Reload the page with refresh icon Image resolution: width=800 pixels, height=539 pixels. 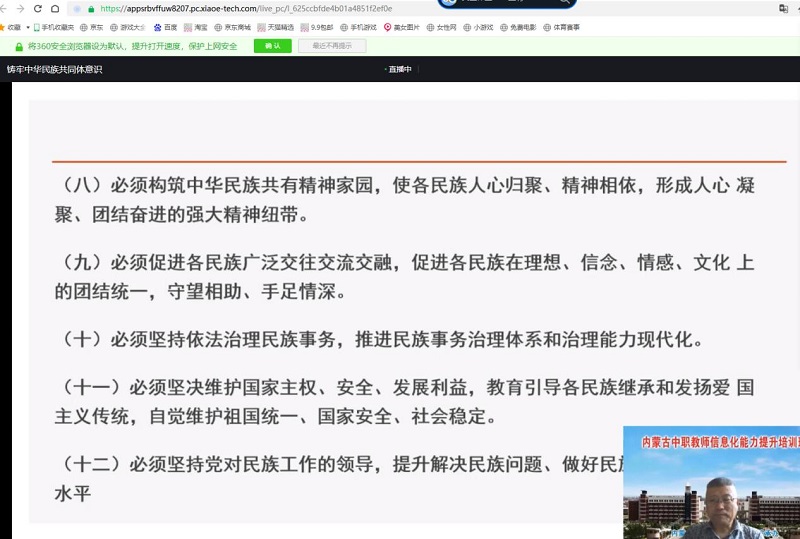pos(38,8)
